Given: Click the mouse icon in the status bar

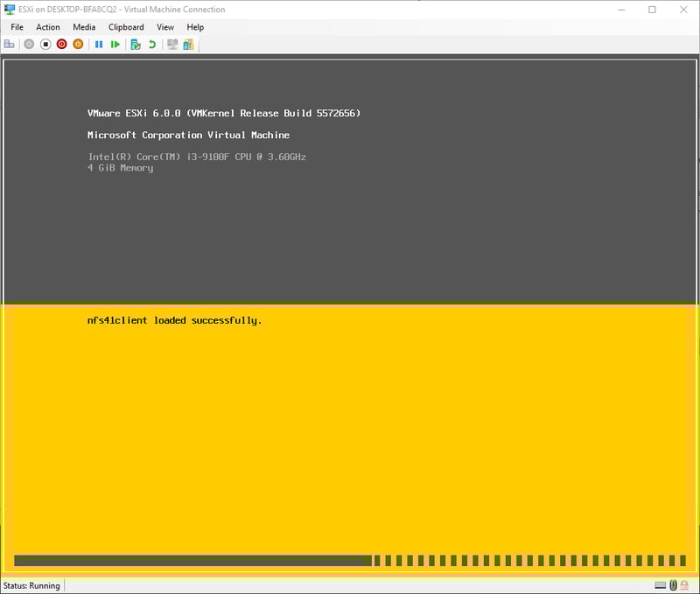Looking at the screenshot, I should point(674,585).
